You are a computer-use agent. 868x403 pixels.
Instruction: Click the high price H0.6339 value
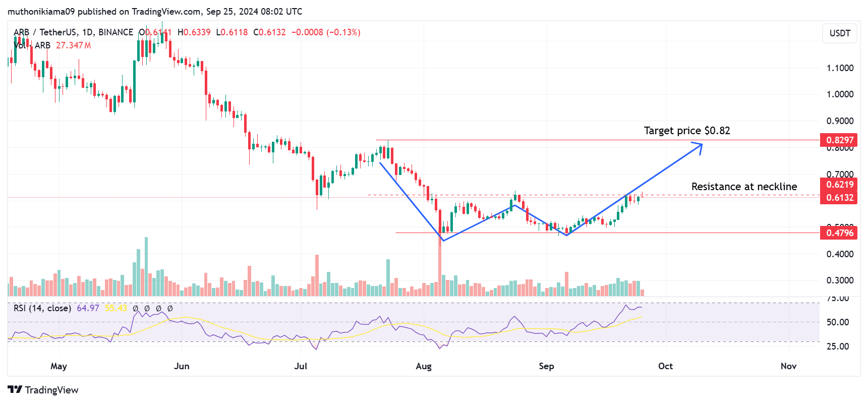194,32
